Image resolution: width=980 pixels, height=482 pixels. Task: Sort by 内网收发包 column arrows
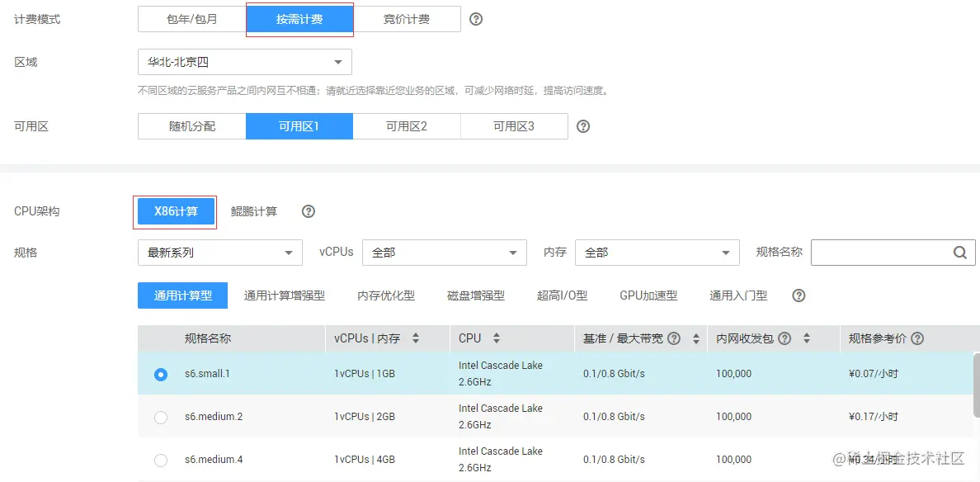tap(806, 338)
